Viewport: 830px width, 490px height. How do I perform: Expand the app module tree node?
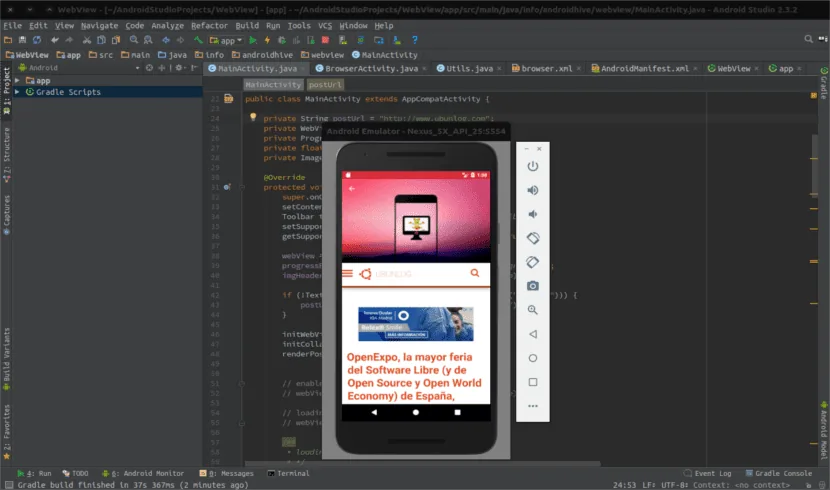click(x=17, y=80)
